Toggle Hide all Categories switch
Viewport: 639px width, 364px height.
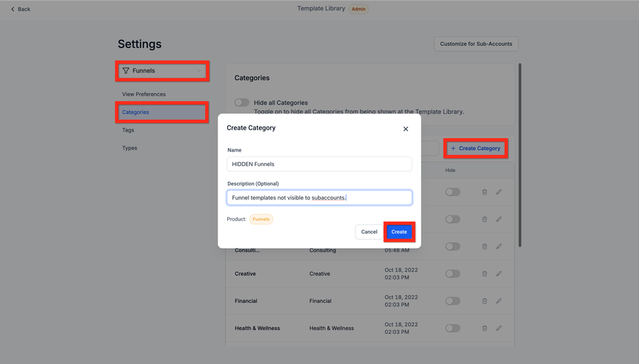click(x=242, y=102)
